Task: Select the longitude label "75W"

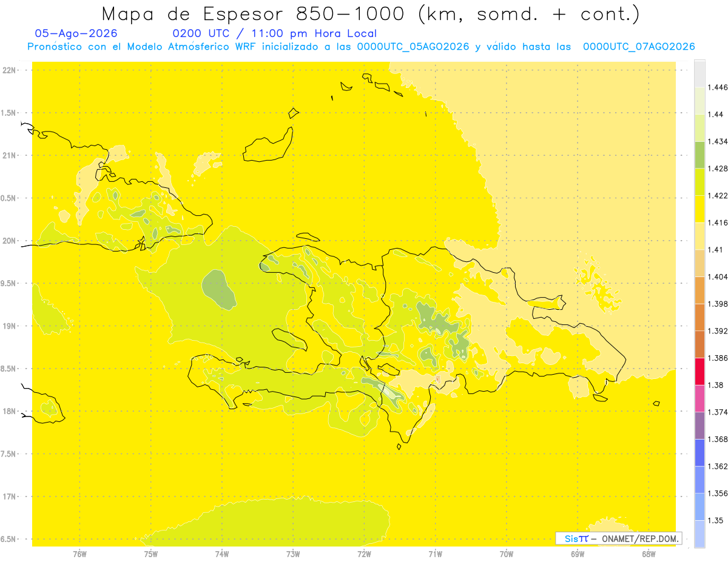Action: 151,554
